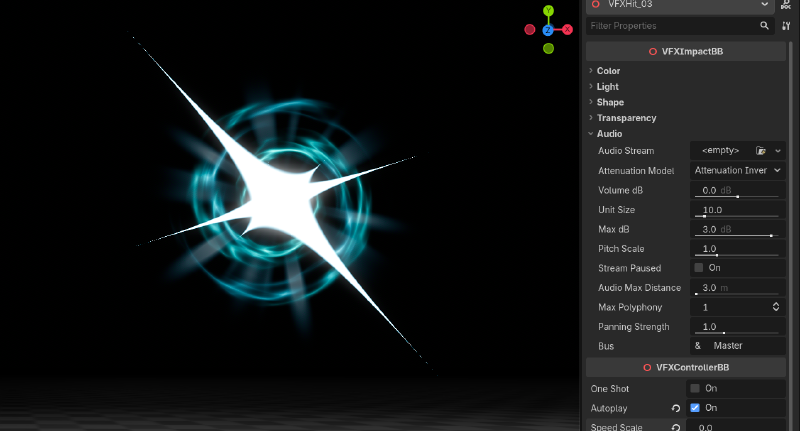Click the VFXControllerBB section header
800x431 pixels.
coord(686,367)
